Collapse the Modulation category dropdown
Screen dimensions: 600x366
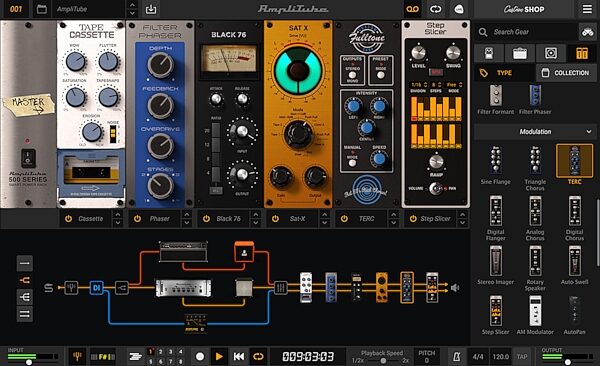[x=589, y=132]
